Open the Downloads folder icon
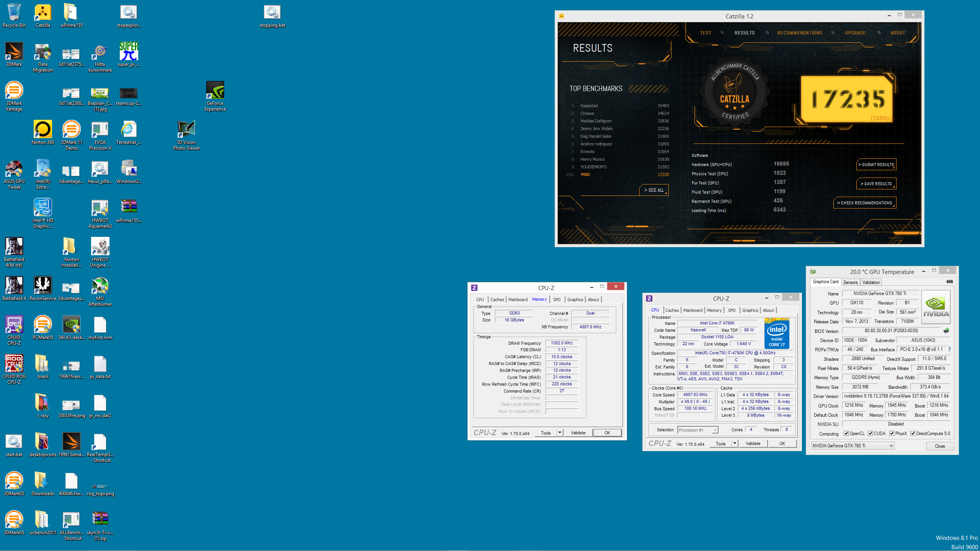The height and width of the screenshot is (551, 980). pos(43,484)
